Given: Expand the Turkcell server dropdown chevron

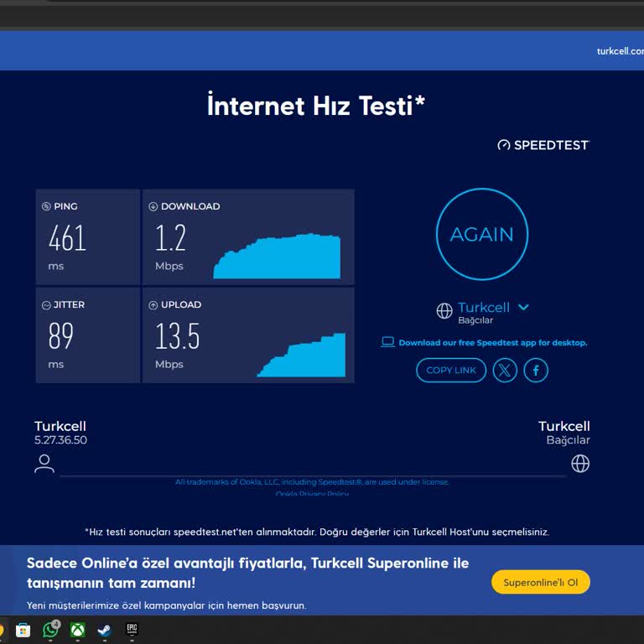Looking at the screenshot, I should (523, 307).
